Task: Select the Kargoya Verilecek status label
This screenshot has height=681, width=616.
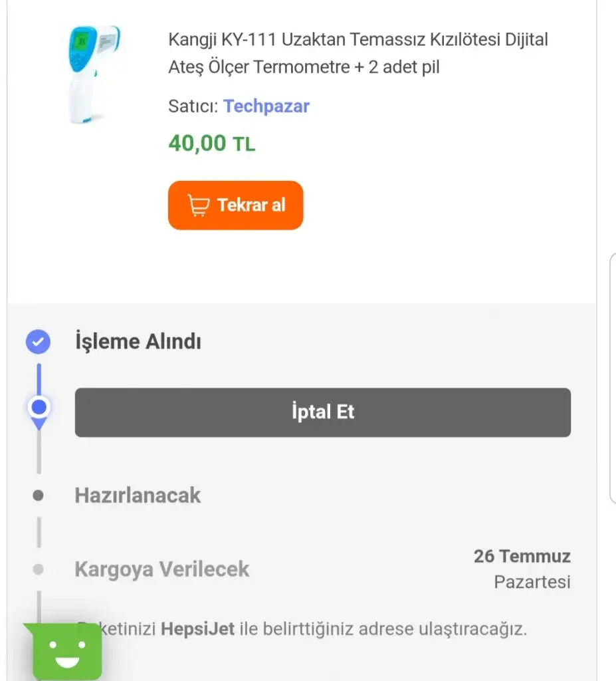Action: point(161,569)
